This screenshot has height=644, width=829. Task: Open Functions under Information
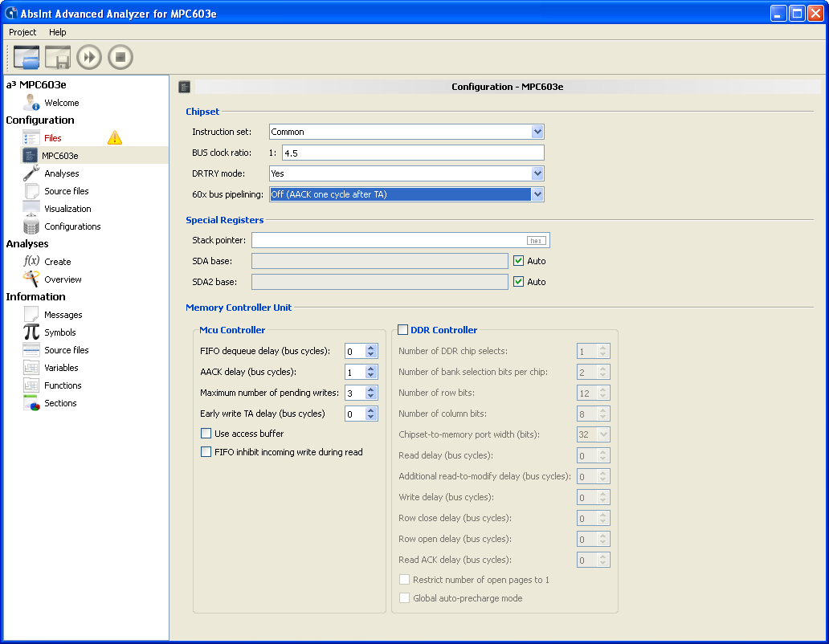pos(63,385)
